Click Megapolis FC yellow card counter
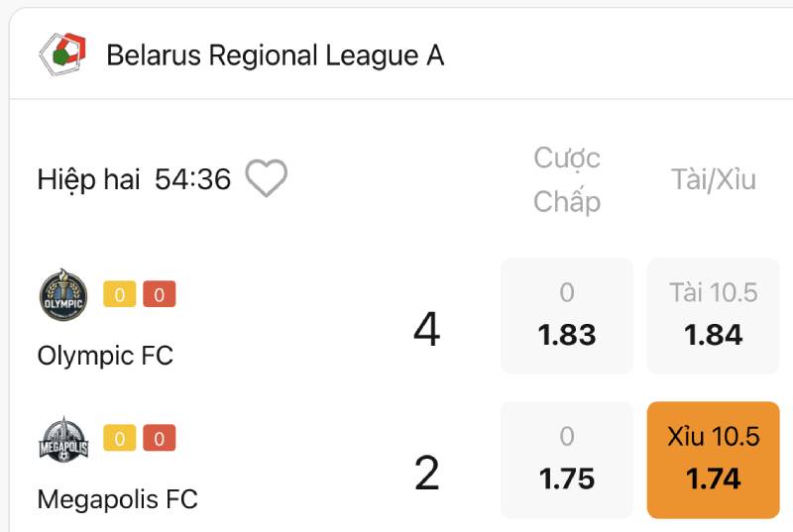This screenshot has height=532, width=793. [119, 438]
